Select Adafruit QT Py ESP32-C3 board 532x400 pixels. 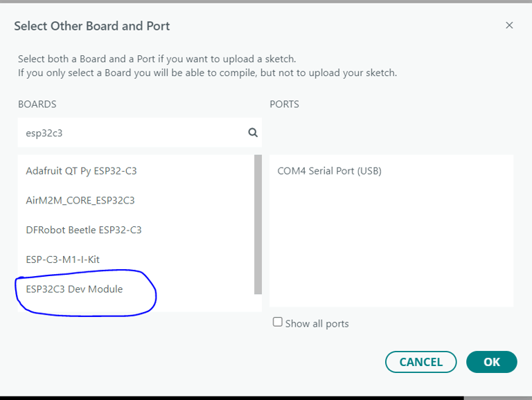[81, 170]
